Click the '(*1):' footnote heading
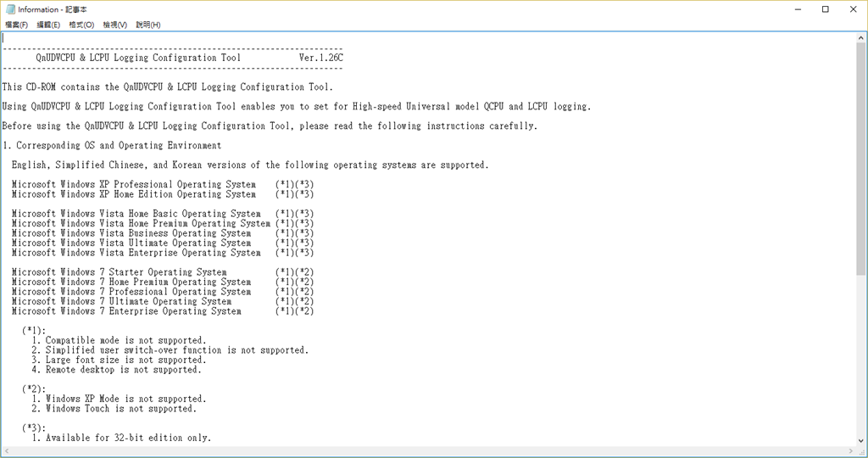The width and height of the screenshot is (868, 458). tap(34, 331)
